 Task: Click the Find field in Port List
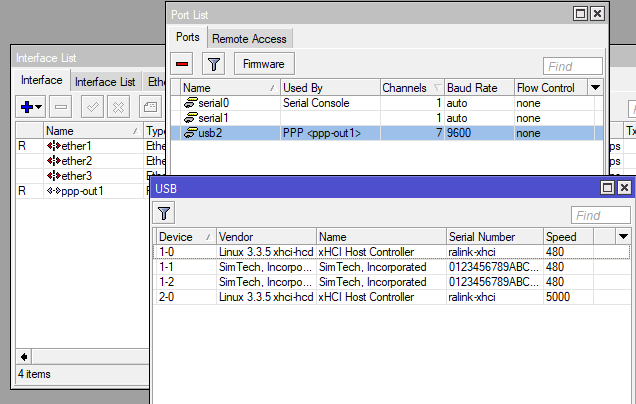click(x=573, y=66)
